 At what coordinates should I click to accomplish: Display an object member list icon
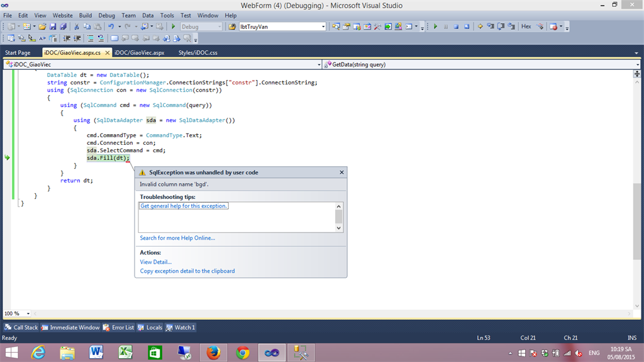(11, 38)
